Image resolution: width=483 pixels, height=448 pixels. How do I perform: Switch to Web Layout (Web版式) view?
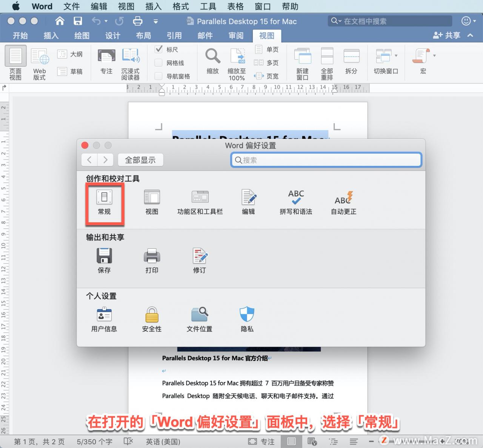coord(40,63)
